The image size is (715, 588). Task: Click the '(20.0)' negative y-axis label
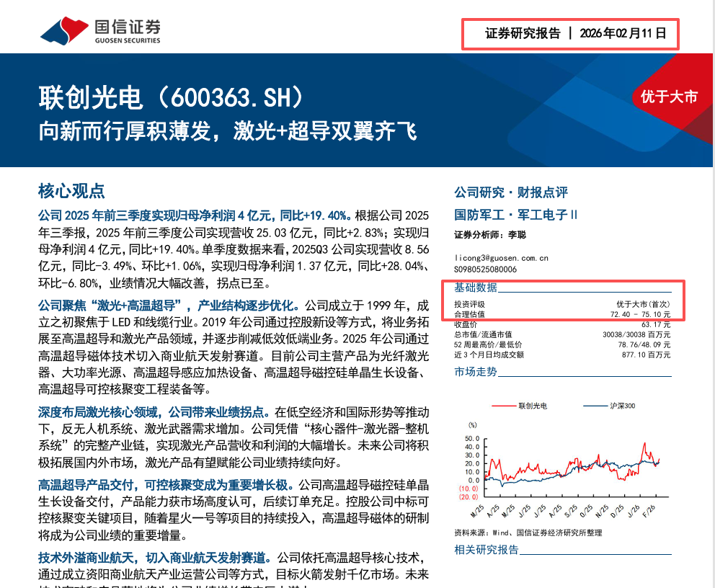pyautogui.click(x=468, y=496)
